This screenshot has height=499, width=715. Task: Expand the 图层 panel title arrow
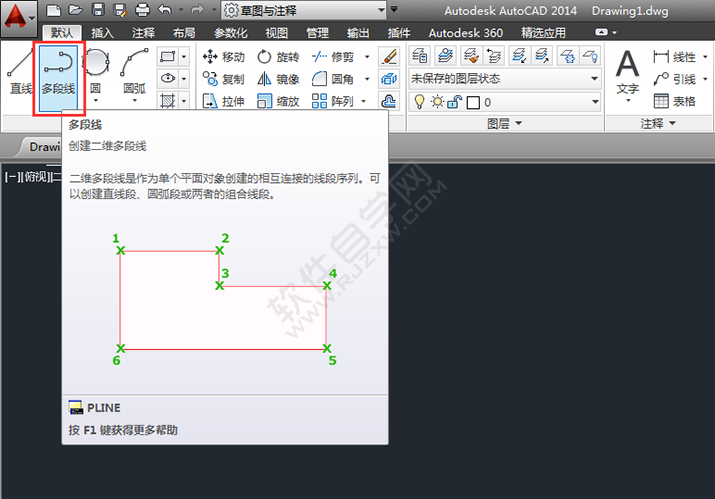point(503,124)
